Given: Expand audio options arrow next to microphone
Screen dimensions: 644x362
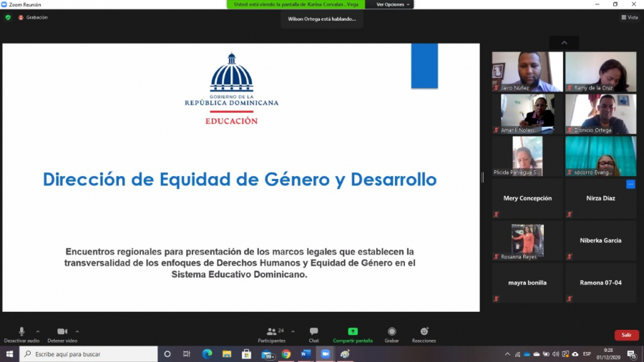Looking at the screenshot, I should [38, 331].
